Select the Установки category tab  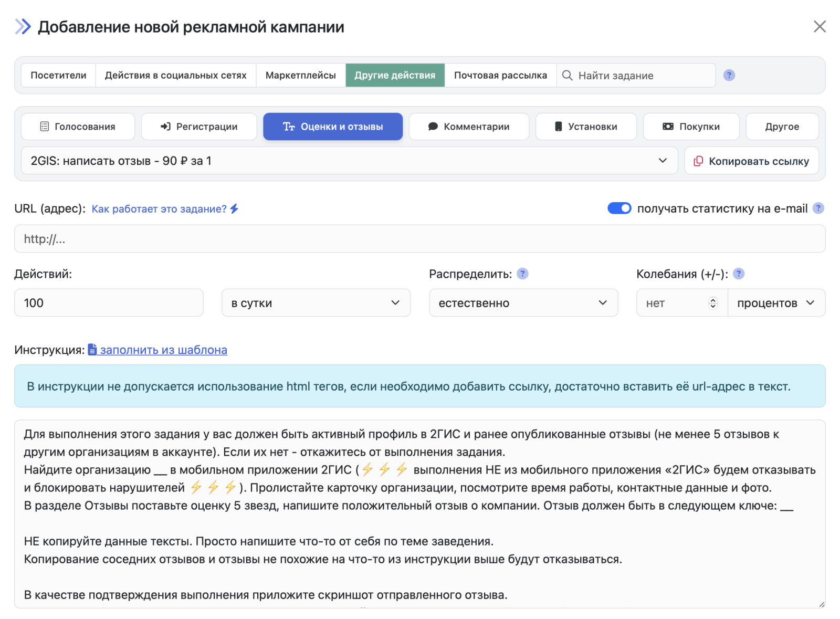[x=585, y=127]
